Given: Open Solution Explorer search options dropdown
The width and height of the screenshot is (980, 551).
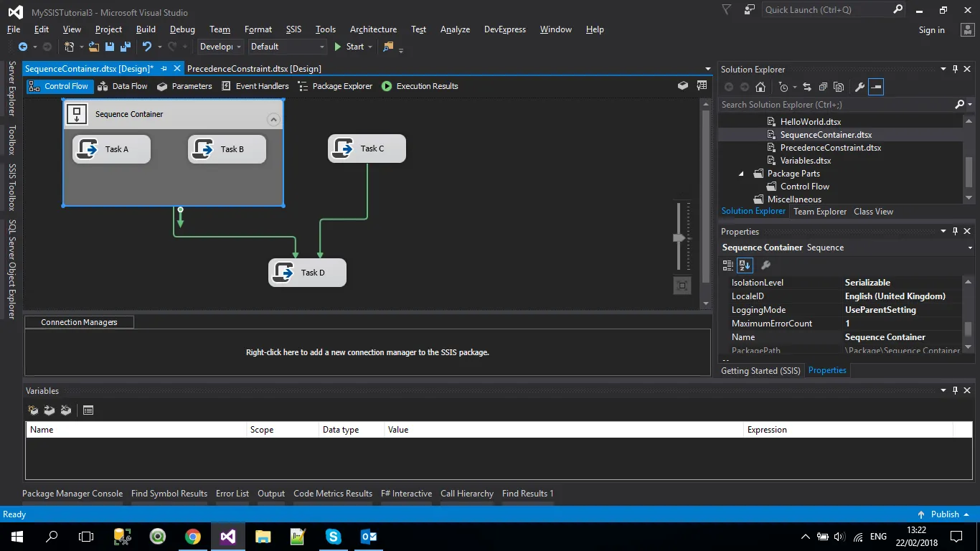Looking at the screenshot, I should click(969, 105).
